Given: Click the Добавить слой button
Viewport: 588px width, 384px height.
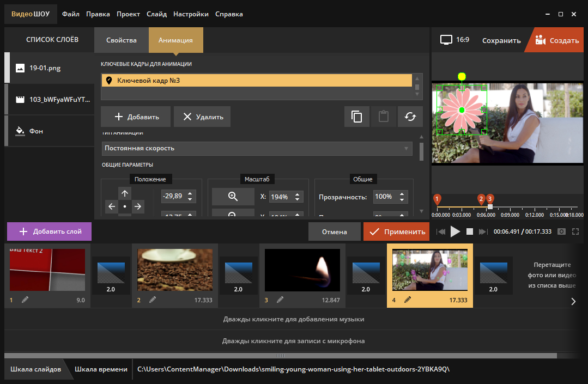Looking at the screenshot, I should 49,231.
